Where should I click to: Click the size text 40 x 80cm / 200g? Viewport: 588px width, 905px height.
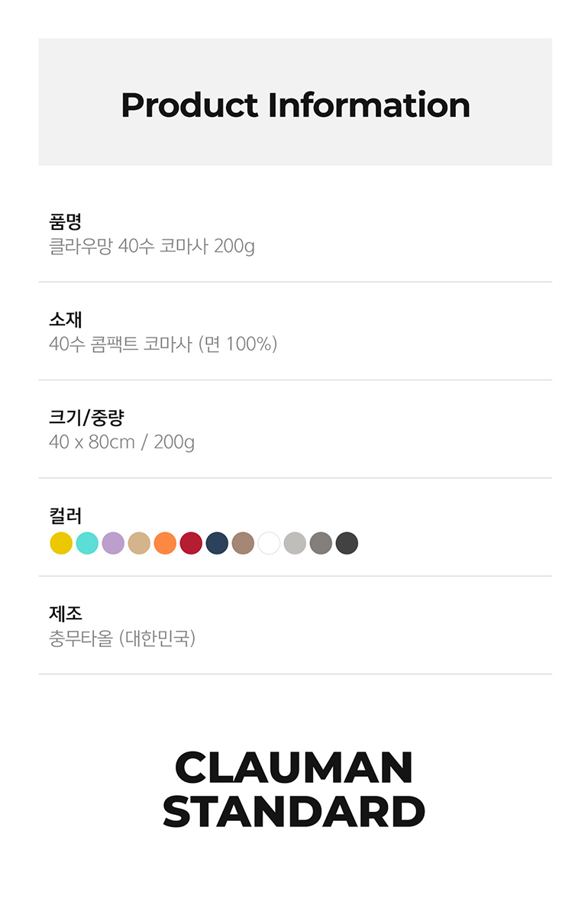coord(121,442)
